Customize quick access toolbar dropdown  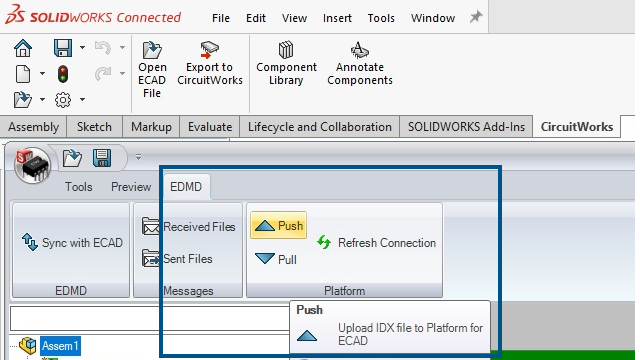[138, 157]
